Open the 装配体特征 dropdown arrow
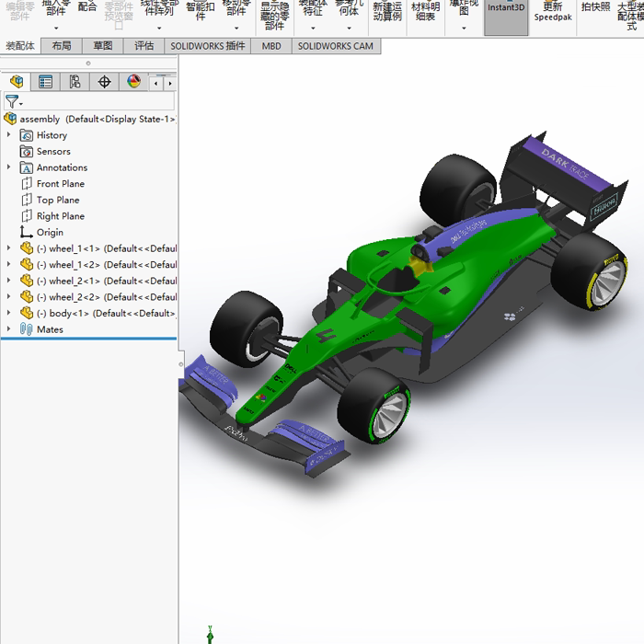 pyautogui.click(x=313, y=28)
